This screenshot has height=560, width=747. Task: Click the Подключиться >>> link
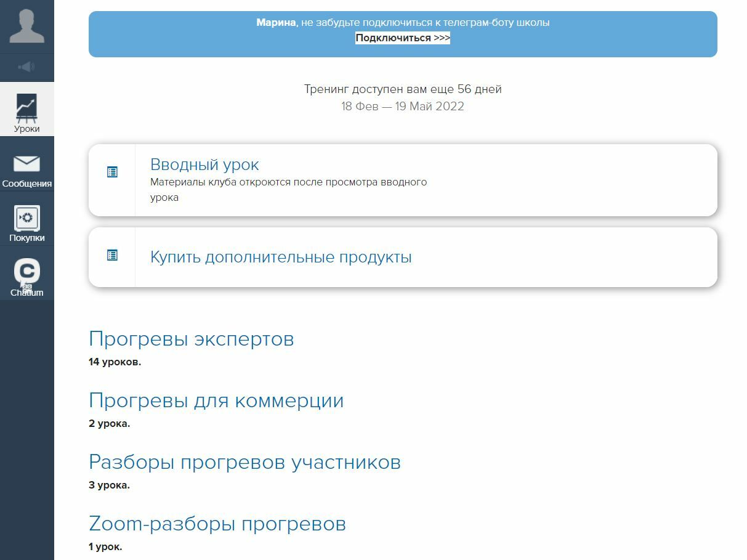402,38
